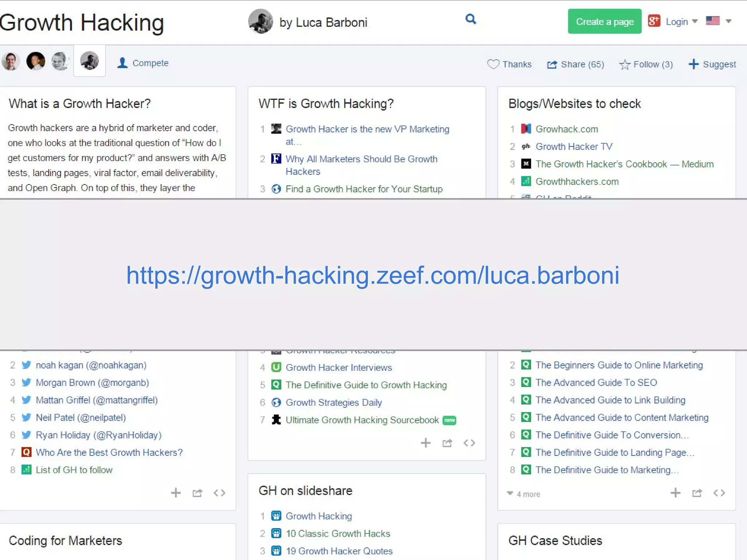Click the embed code icon under Twitter list
This screenshot has width=747, height=560.
(220, 493)
